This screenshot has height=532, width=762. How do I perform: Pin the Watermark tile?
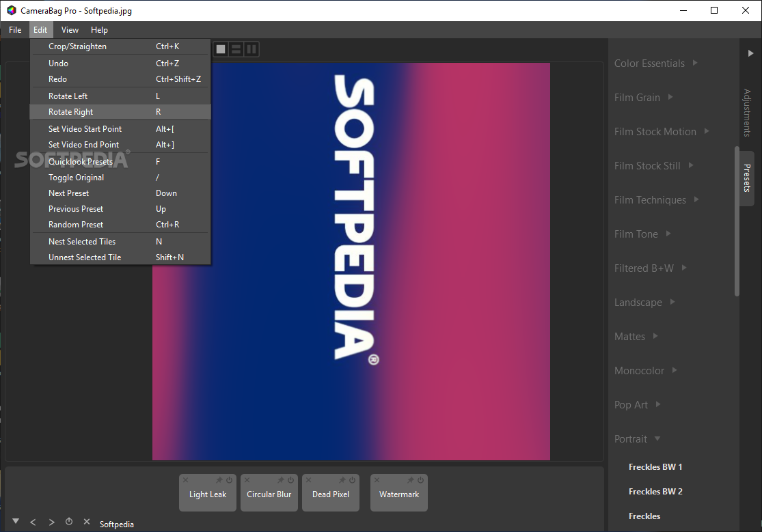coord(410,480)
